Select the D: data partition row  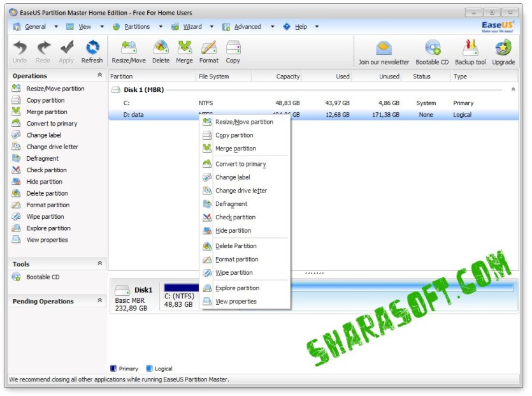313,115
